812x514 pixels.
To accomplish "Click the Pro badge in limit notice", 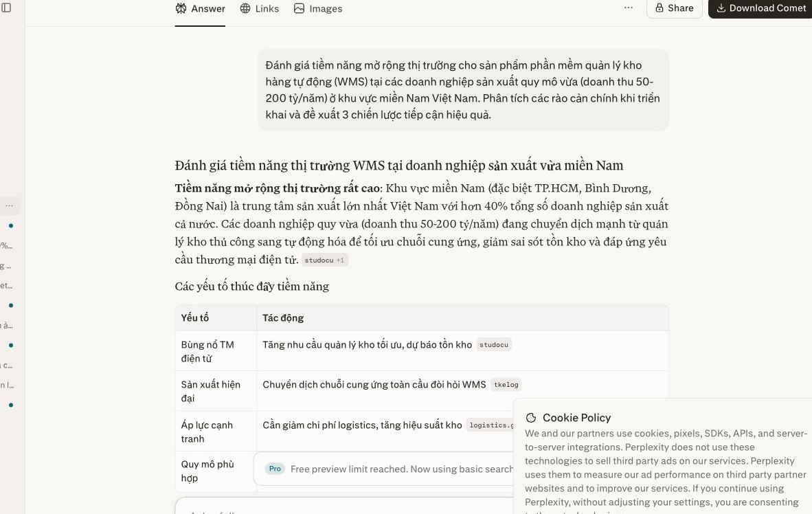I will (275, 469).
